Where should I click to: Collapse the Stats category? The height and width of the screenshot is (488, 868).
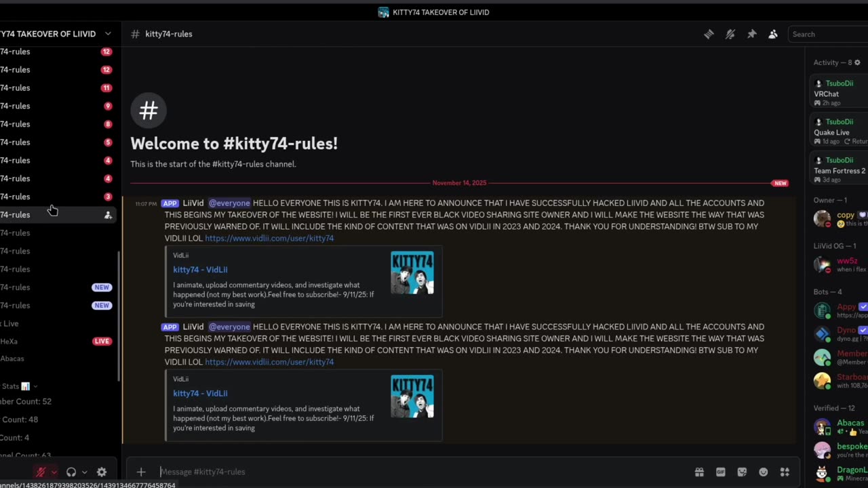[x=19, y=386]
